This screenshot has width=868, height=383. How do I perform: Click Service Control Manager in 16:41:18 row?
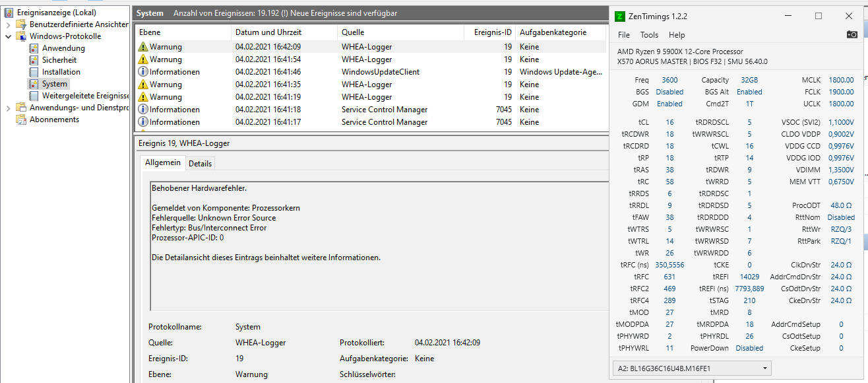coord(385,110)
